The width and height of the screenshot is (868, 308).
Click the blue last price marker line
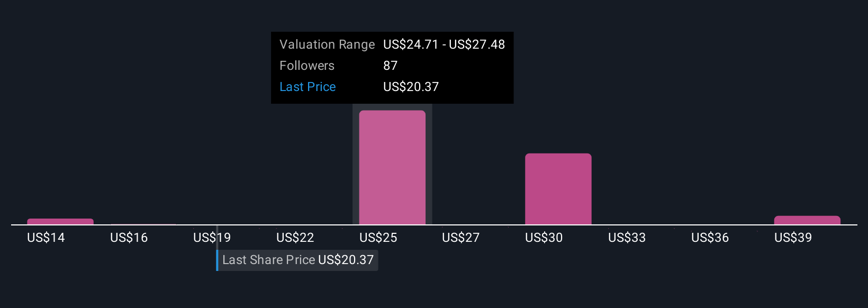pos(217,260)
